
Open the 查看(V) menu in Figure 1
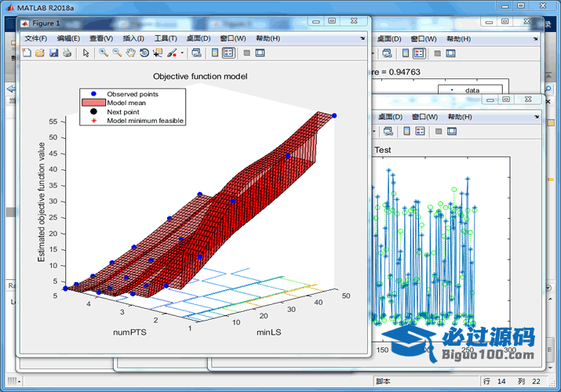tap(101, 38)
